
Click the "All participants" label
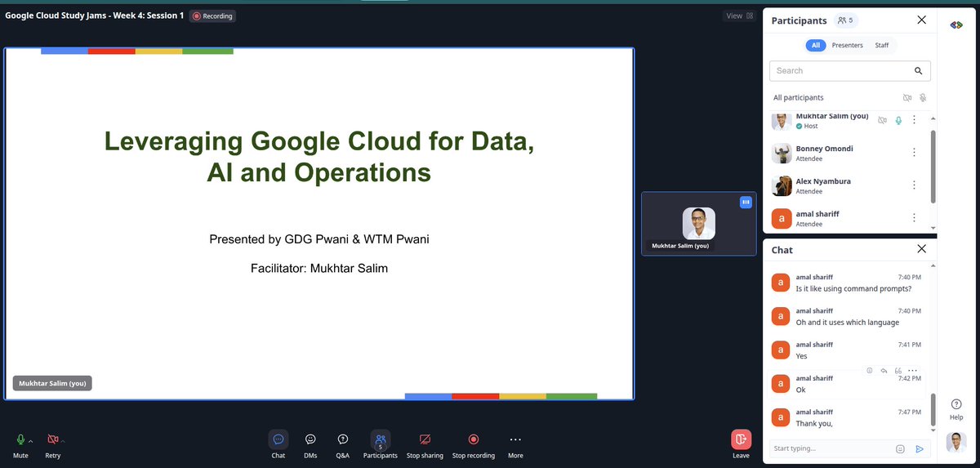tap(799, 97)
